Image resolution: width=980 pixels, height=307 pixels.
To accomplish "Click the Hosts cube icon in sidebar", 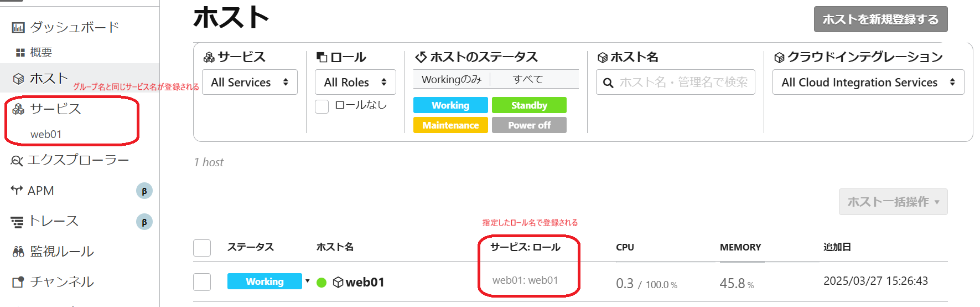I will pos(18,79).
